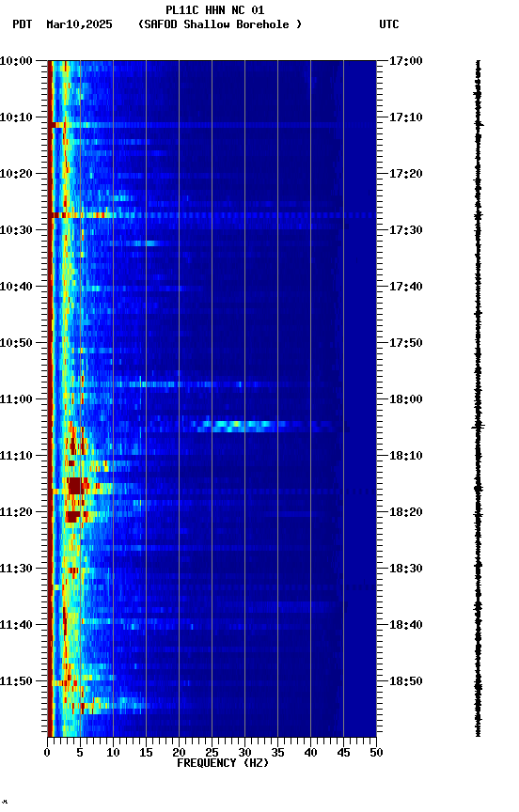Click the 20 Hz frequency axis label
The width and height of the screenshot is (519, 812).
click(179, 753)
